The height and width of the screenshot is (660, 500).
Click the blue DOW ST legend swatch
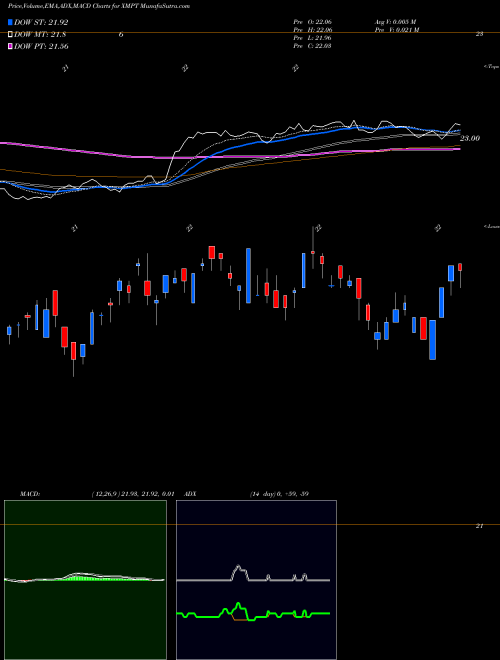tap(10, 23)
